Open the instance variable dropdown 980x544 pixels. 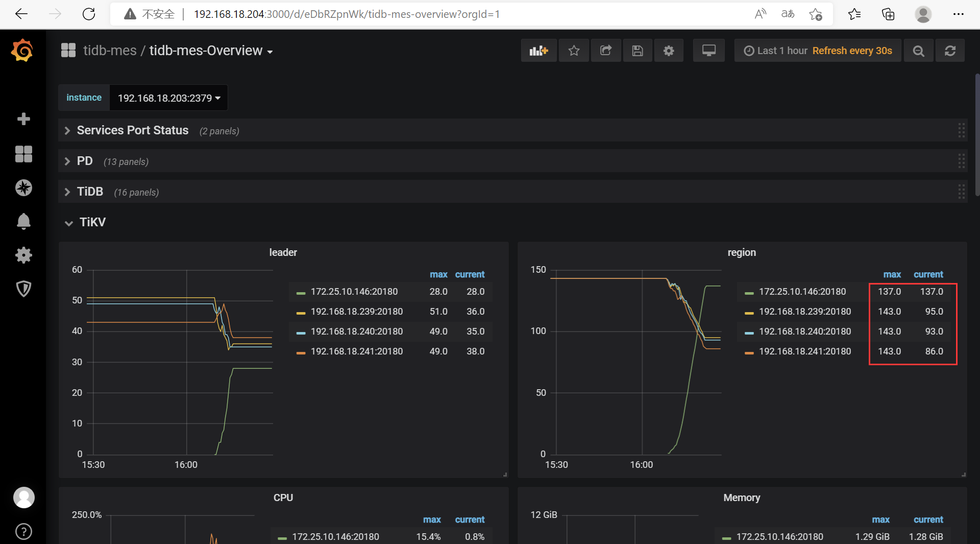pos(168,98)
